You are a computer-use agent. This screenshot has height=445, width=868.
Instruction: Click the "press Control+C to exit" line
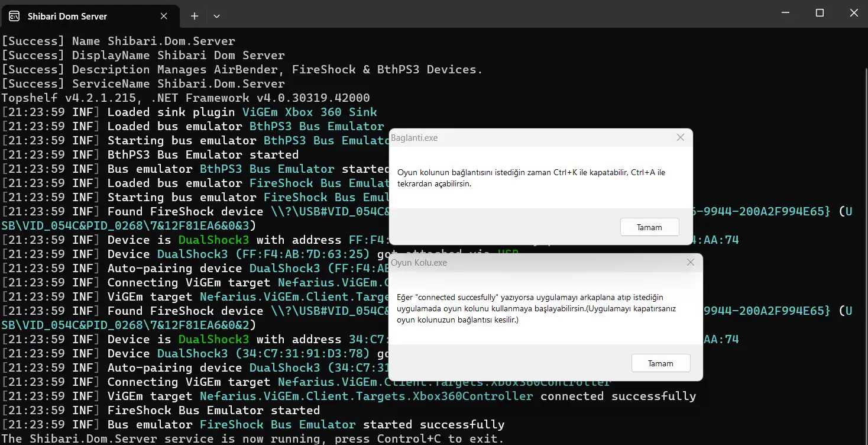(252, 438)
